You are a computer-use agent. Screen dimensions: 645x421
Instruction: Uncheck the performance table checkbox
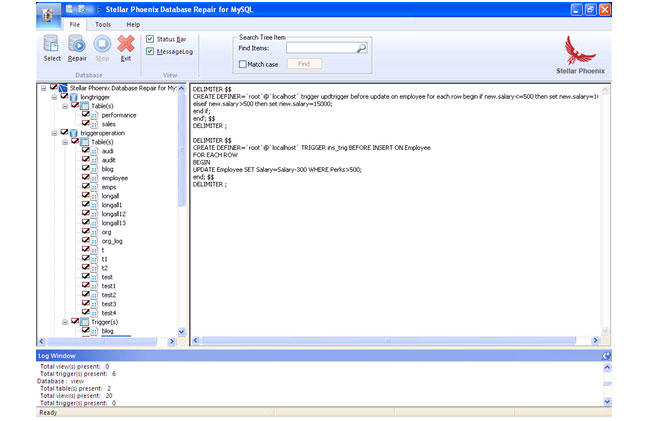coord(85,115)
